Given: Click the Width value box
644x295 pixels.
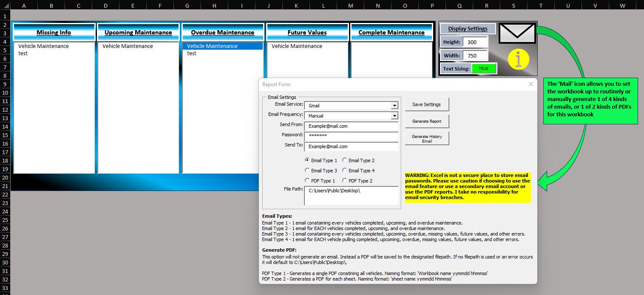Looking at the screenshot, I should point(475,55).
